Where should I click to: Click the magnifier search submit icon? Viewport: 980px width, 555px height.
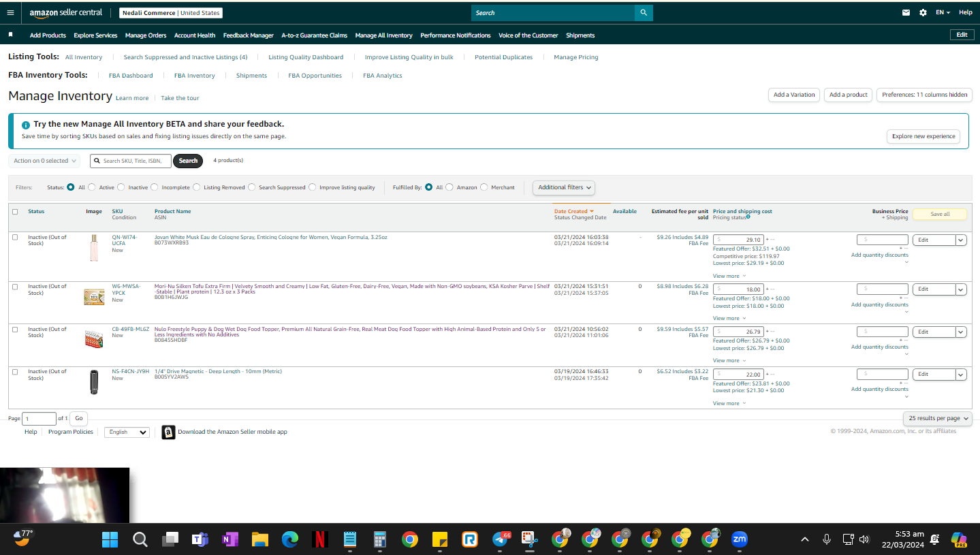pyautogui.click(x=644, y=13)
